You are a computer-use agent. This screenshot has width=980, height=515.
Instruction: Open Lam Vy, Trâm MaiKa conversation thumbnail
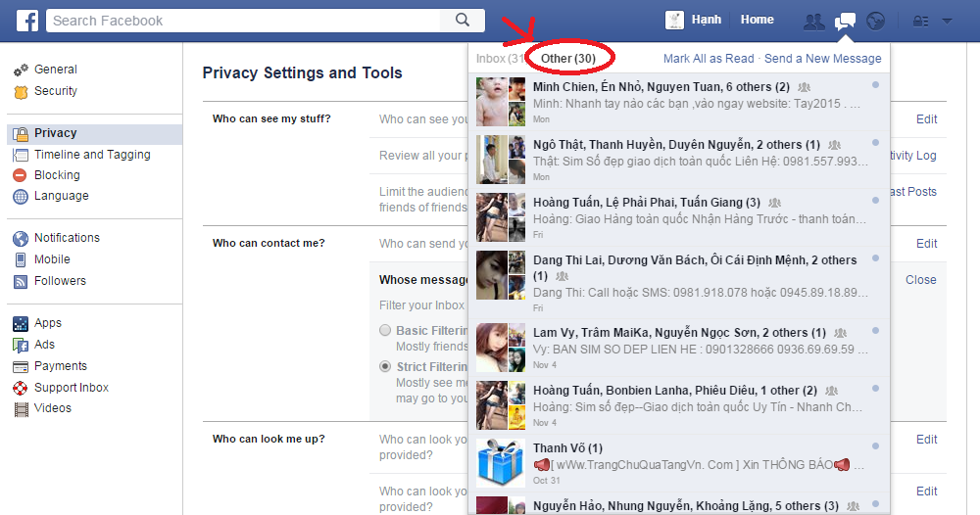click(x=501, y=347)
